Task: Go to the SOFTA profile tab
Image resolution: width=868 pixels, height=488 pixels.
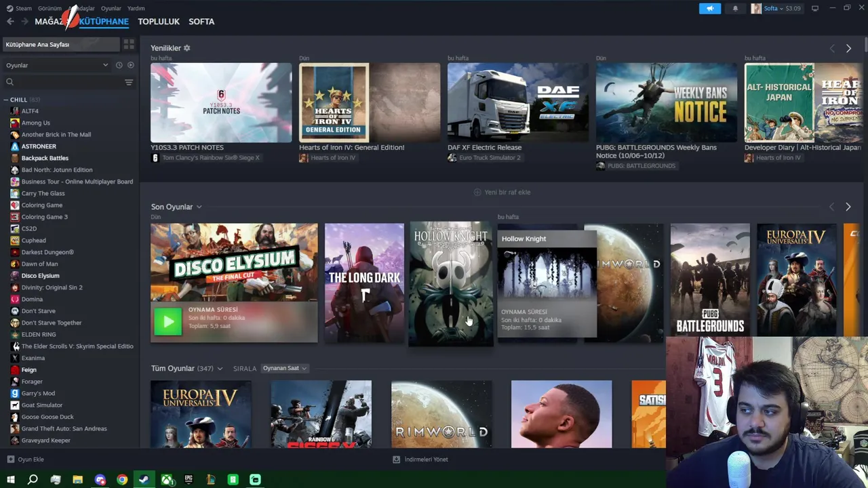Action: coord(201,22)
